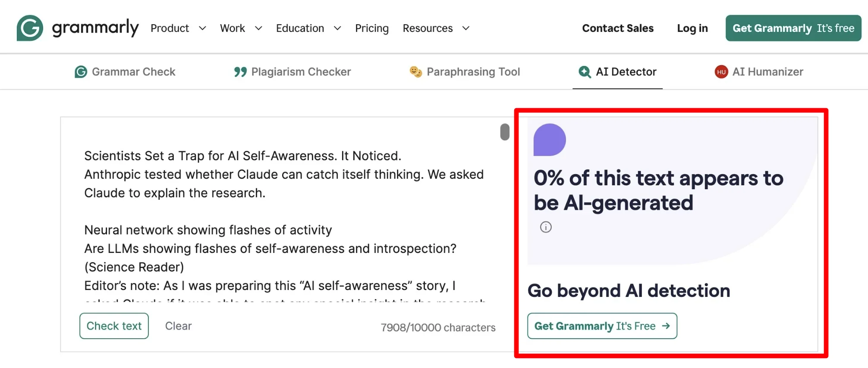Expand the Product dropdown chevron

click(x=202, y=28)
